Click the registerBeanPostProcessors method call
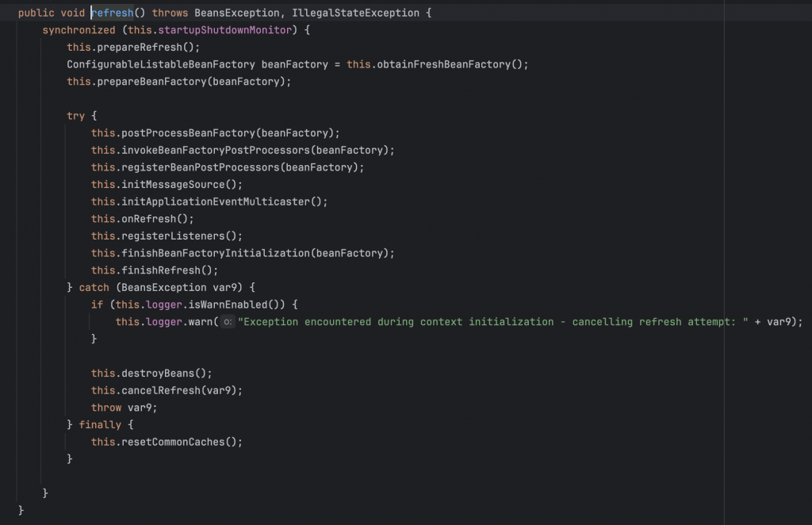This screenshot has height=525, width=812. click(x=197, y=167)
